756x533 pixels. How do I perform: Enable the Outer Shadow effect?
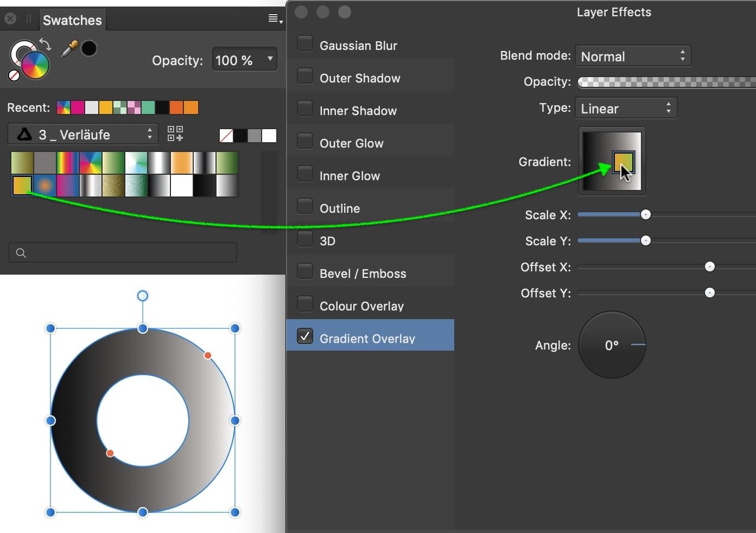(x=304, y=75)
